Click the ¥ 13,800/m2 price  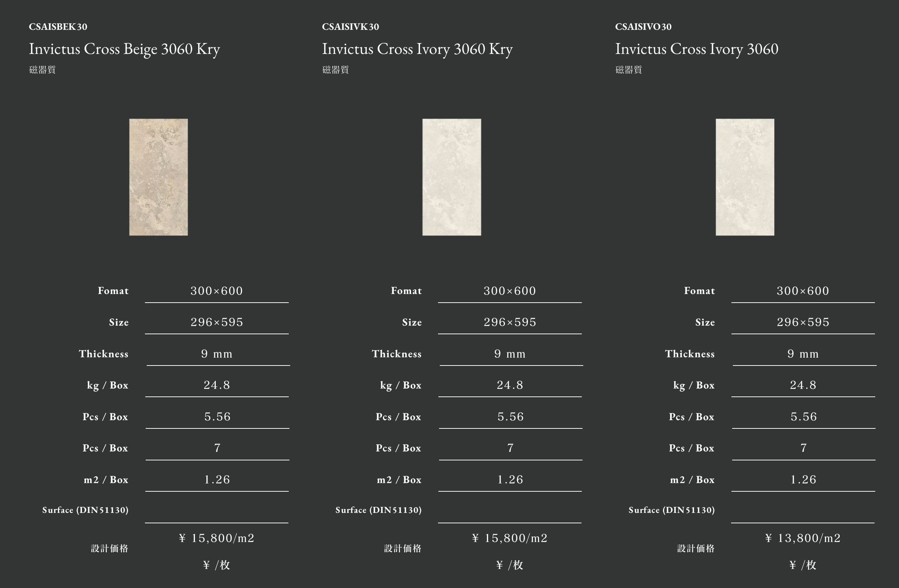pos(803,538)
